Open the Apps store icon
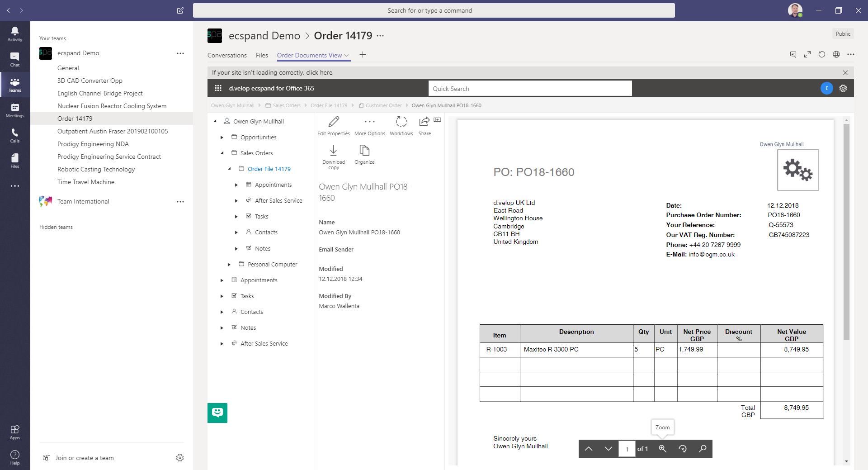 tap(15, 432)
